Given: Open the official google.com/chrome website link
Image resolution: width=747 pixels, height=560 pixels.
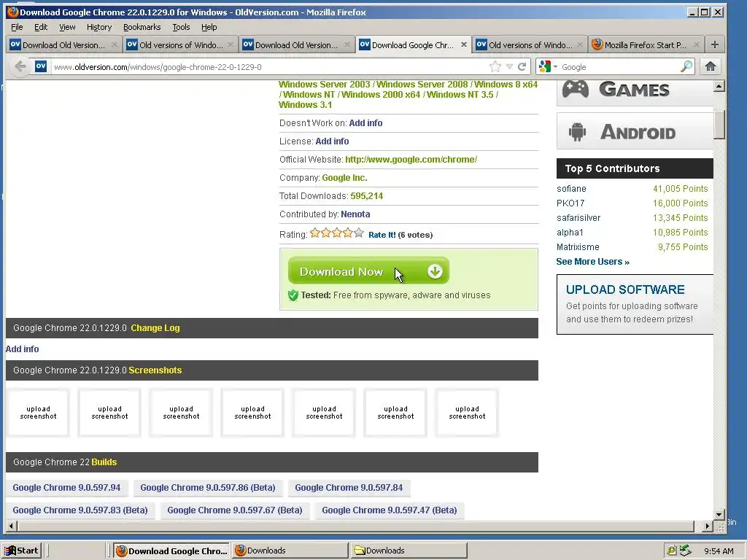Looking at the screenshot, I should click(x=411, y=160).
